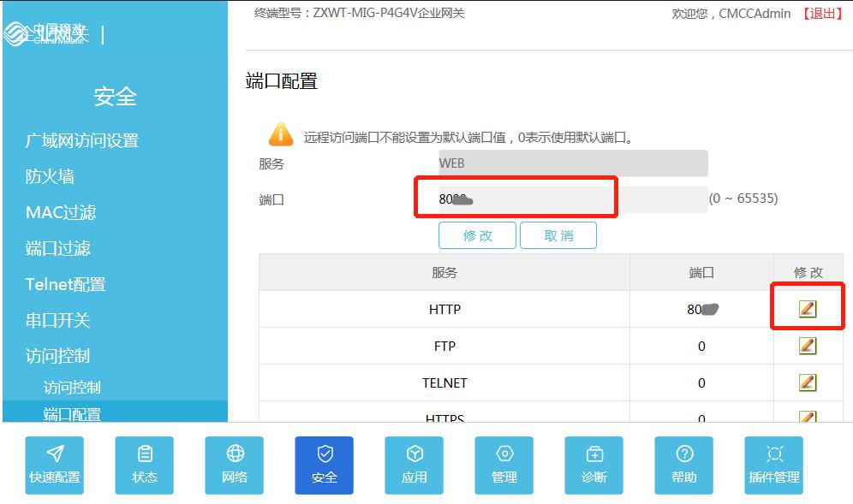Click the edit pencil for the FTP row
The image size is (853, 504).
806,346
